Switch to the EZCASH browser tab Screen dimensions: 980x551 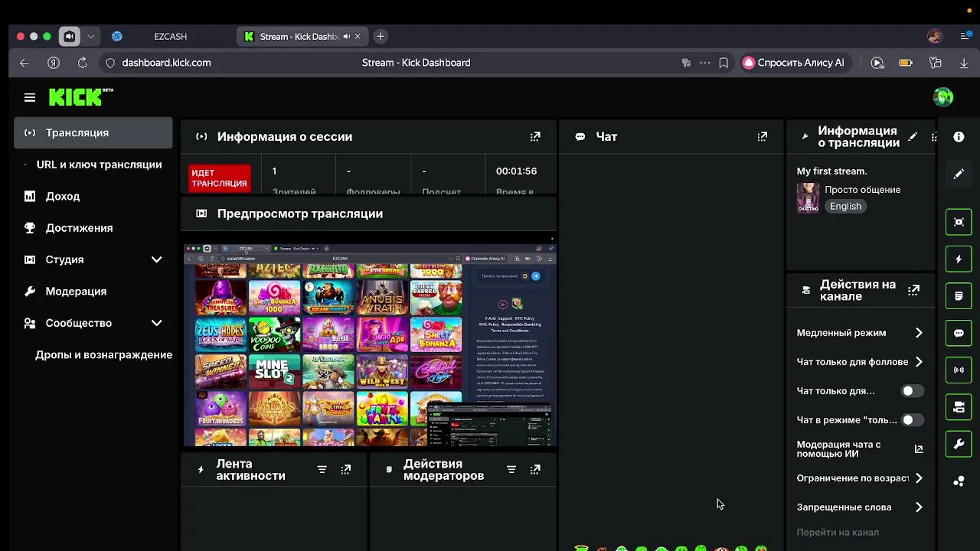click(x=170, y=36)
